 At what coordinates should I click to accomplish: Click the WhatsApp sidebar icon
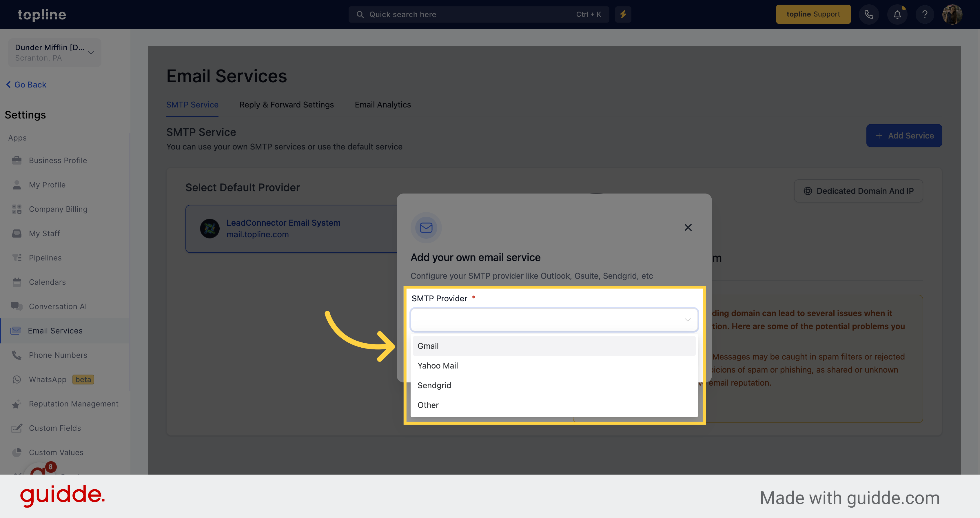tap(17, 379)
